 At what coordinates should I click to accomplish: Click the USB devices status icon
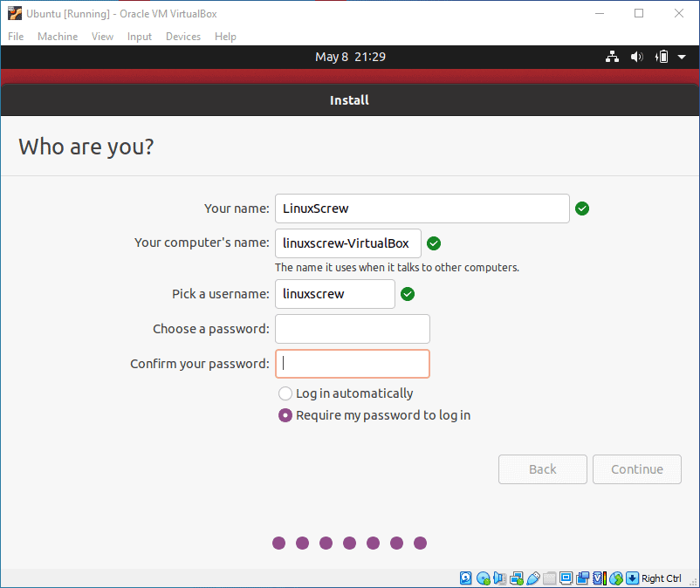(533, 578)
